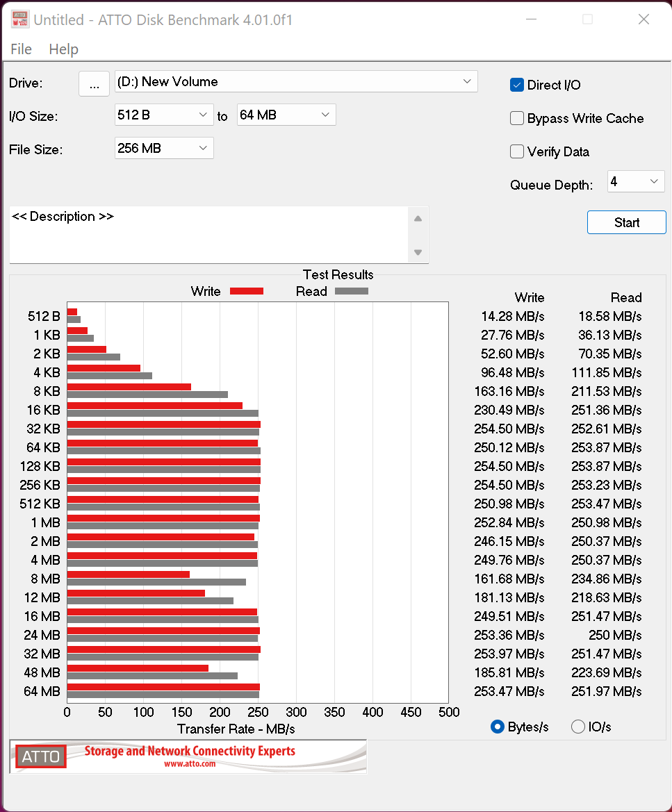The height and width of the screenshot is (812, 672).
Task: Expand the 512 B minimum I/O size dropdown
Action: pyautogui.click(x=164, y=115)
